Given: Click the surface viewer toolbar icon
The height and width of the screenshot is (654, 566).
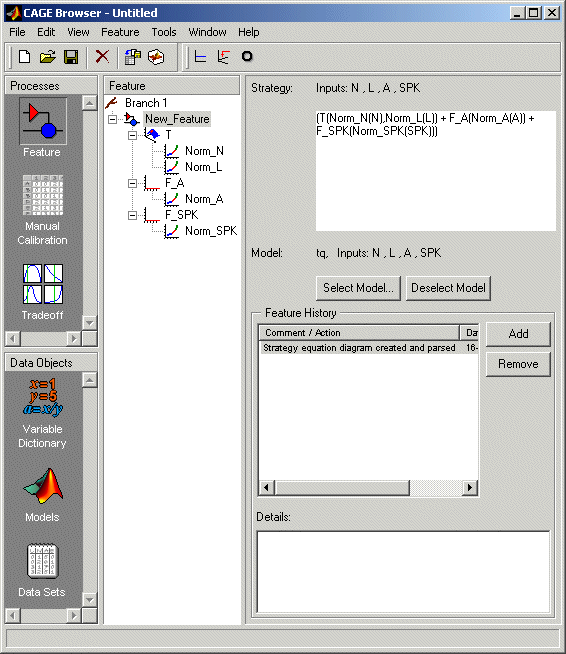Looking at the screenshot, I should [x=156, y=57].
